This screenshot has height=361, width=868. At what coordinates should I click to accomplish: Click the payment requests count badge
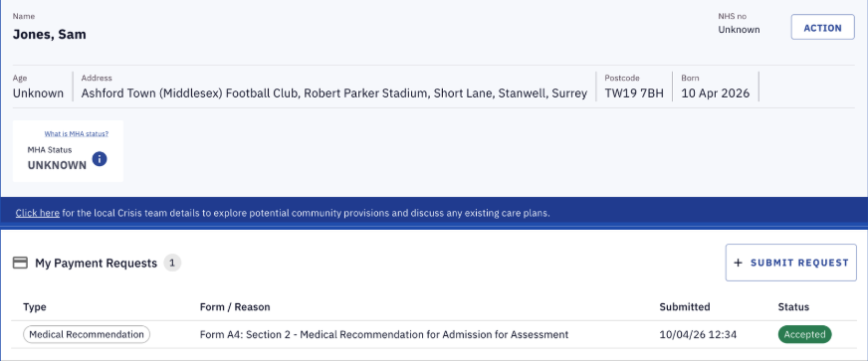(172, 264)
